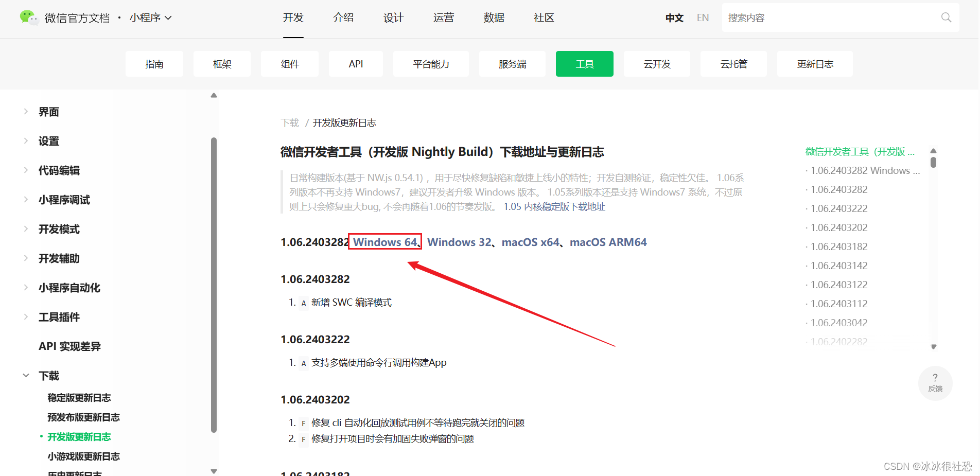The height and width of the screenshot is (476, 980).
Task: Download the macOS ARM64 build
Action: click(608, 242)
